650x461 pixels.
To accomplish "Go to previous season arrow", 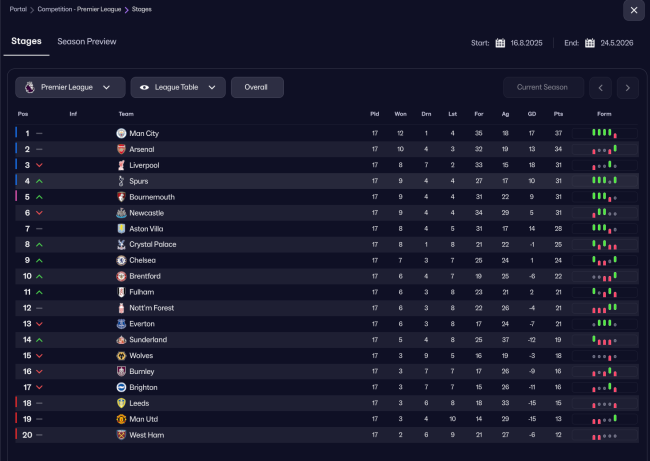I will (x=601, y=88).
